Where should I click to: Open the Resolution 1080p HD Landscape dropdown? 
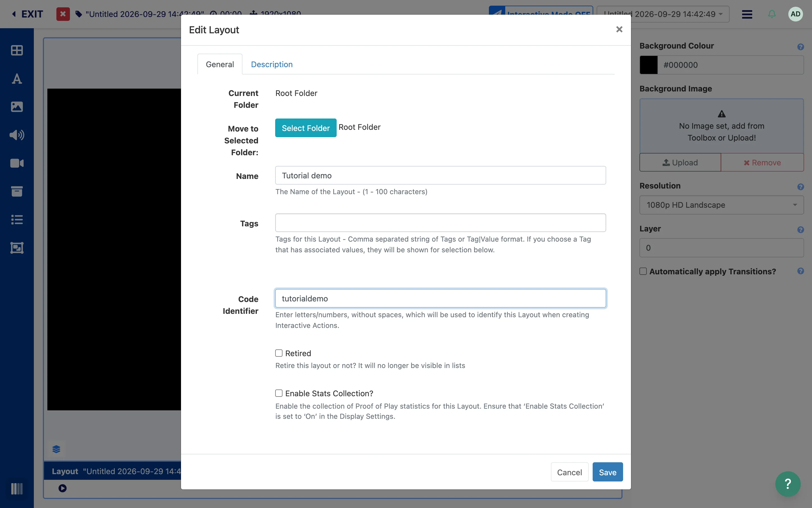721,205
